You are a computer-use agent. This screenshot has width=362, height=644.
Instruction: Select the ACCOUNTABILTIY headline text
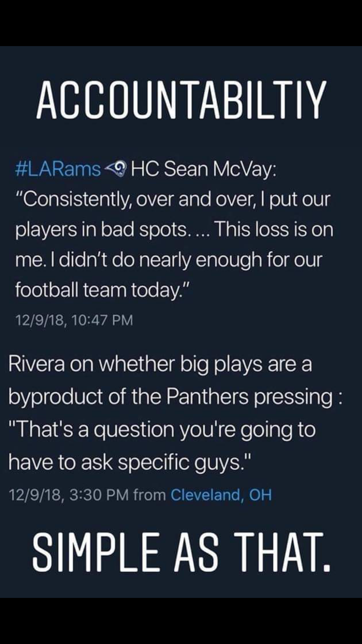coord(181,100)
